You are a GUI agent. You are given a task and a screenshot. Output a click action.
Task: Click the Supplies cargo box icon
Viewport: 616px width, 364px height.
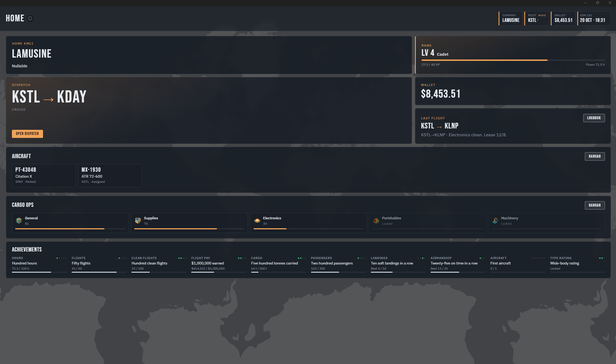(138, 221)
